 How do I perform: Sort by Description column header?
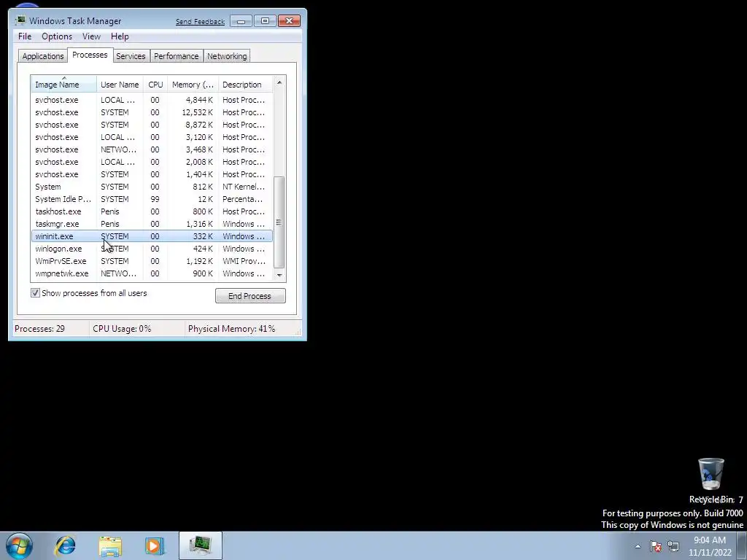pyautogui.click(x=245, y=85)
